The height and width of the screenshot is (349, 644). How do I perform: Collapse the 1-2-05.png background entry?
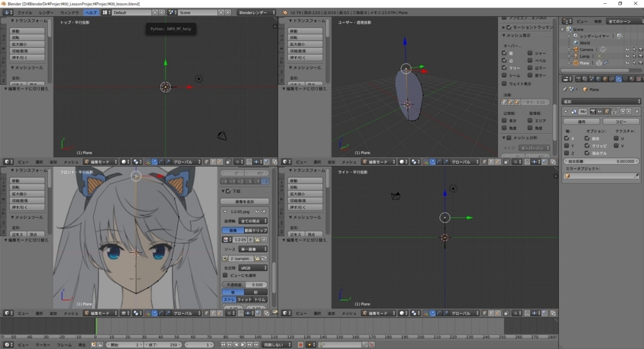click(225, 211)
